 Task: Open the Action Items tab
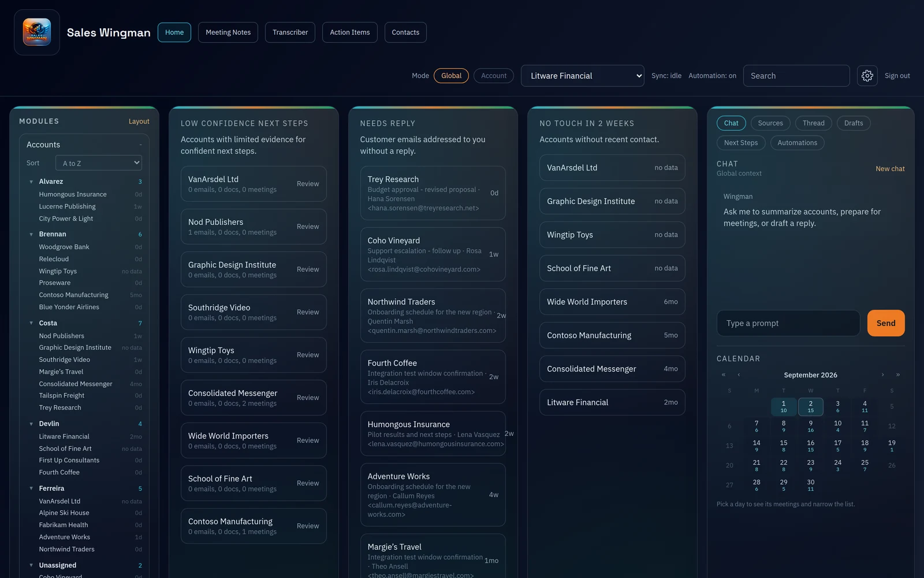350,32
